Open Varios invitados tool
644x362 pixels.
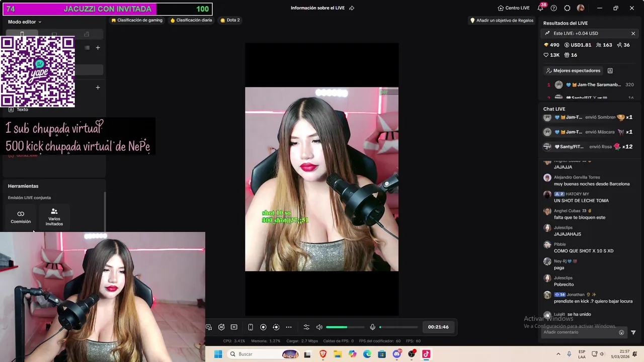coord(54,217)
